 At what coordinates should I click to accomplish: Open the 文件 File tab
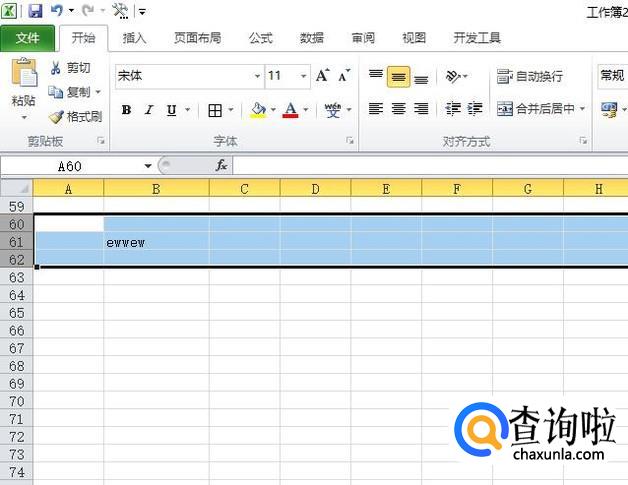click(x=27, y=38)
